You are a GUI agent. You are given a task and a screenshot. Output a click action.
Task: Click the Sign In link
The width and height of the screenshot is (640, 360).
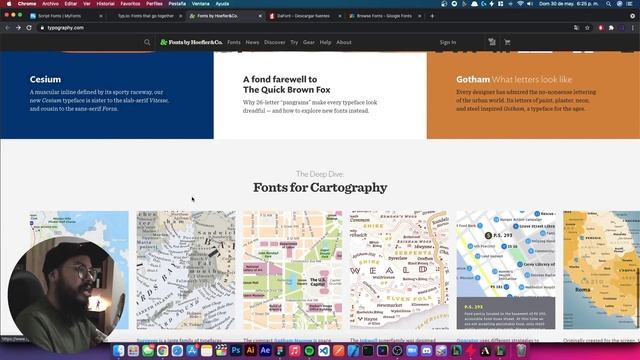pyautogui.click(x=448, y=42)
